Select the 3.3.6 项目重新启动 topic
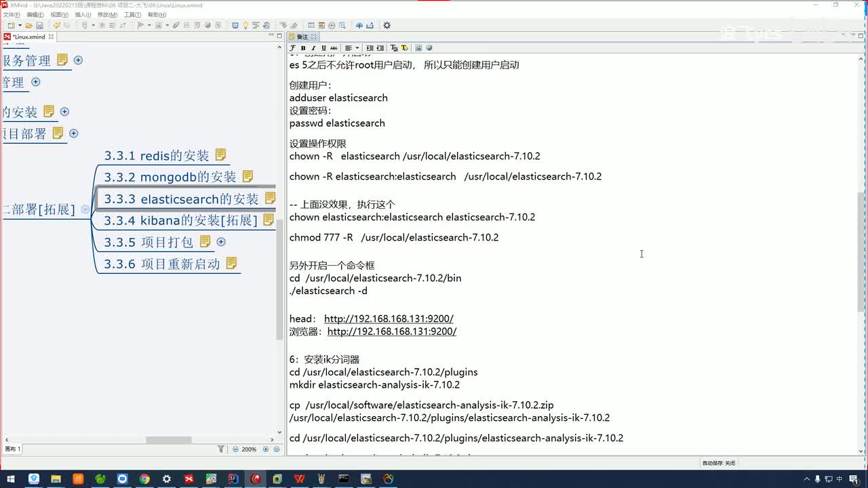Screen dimensions: 868x488 coord(162,264)
